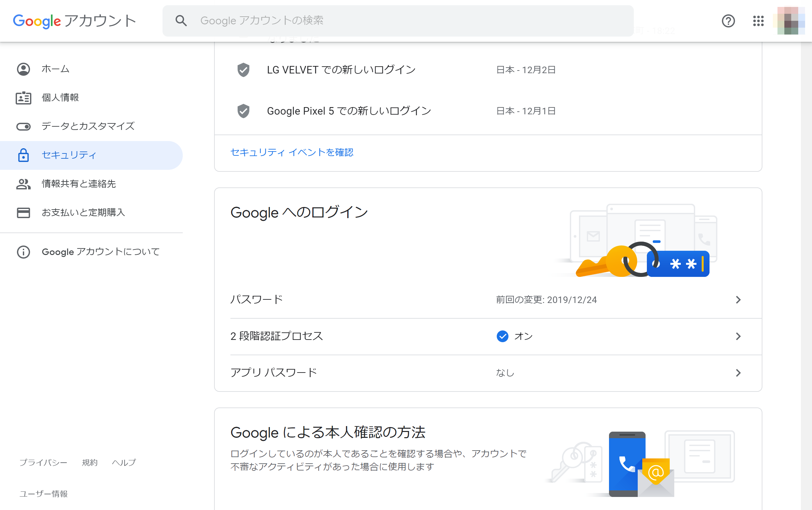
Task: Click the search magnifier icon
Action: 181,20
